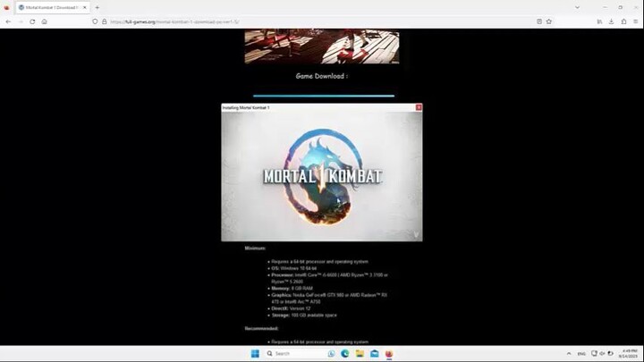
Task: Open a new tab with the plus button
Action: (x=97, y=7)
